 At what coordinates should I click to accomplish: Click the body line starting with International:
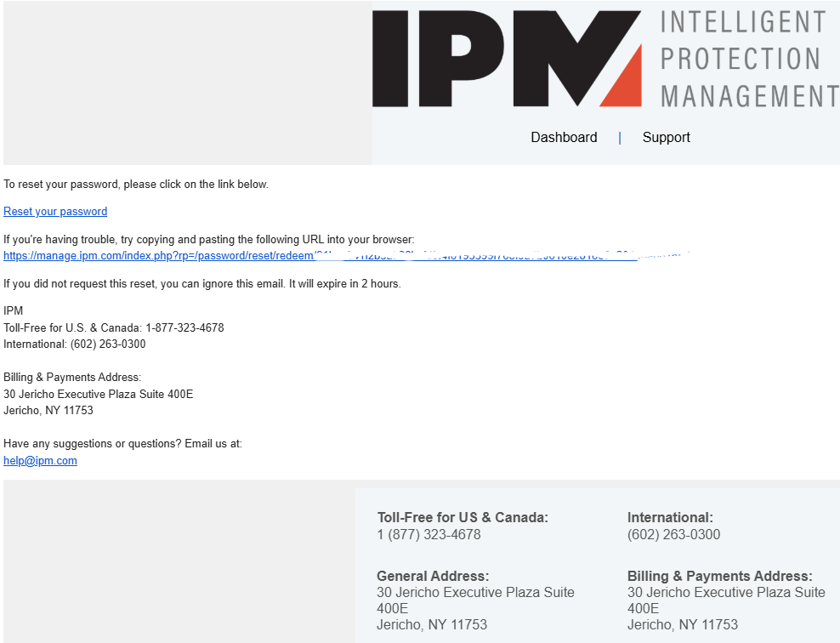click(x=74, y=344)
